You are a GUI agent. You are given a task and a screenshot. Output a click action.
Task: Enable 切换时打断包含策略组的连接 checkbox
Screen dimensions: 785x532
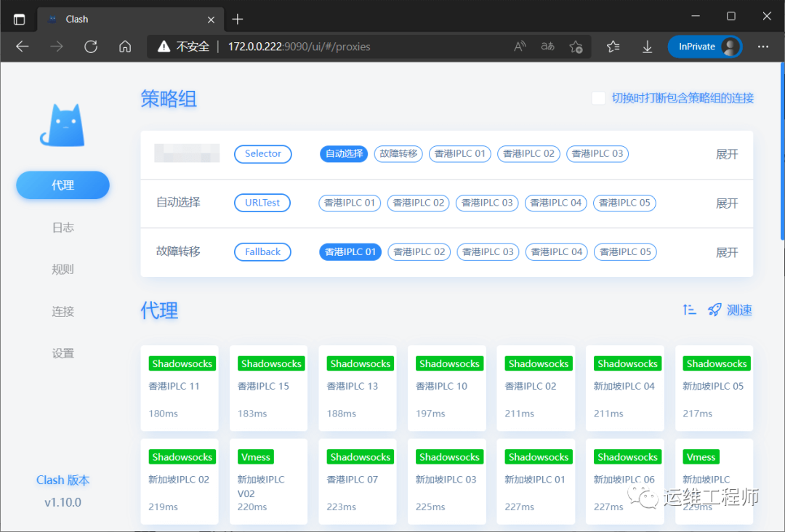point(598,97)
